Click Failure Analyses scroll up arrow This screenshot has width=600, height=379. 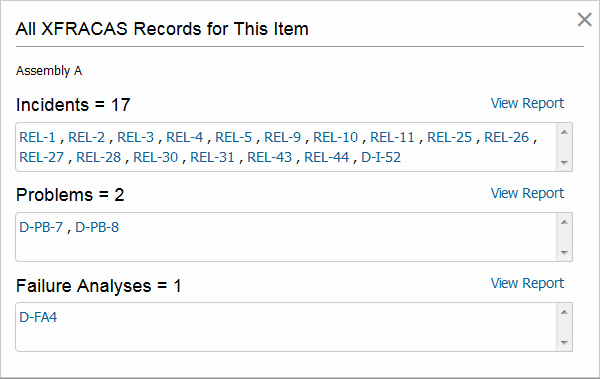(564, 312)
